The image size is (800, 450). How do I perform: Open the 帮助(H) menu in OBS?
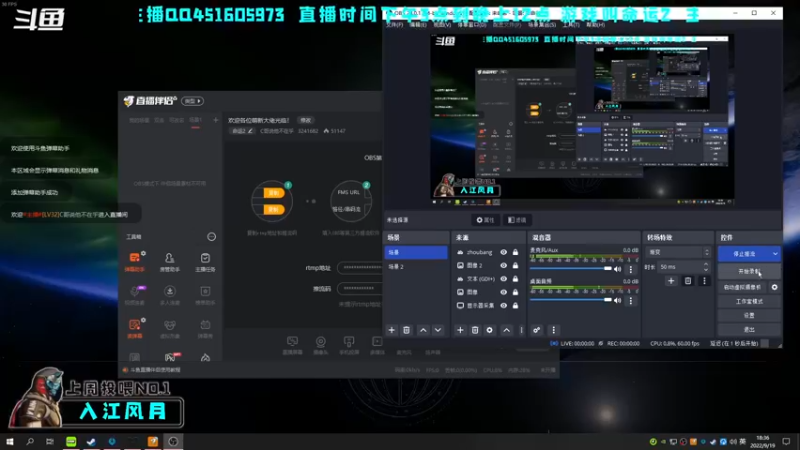[x=595, y=24]
